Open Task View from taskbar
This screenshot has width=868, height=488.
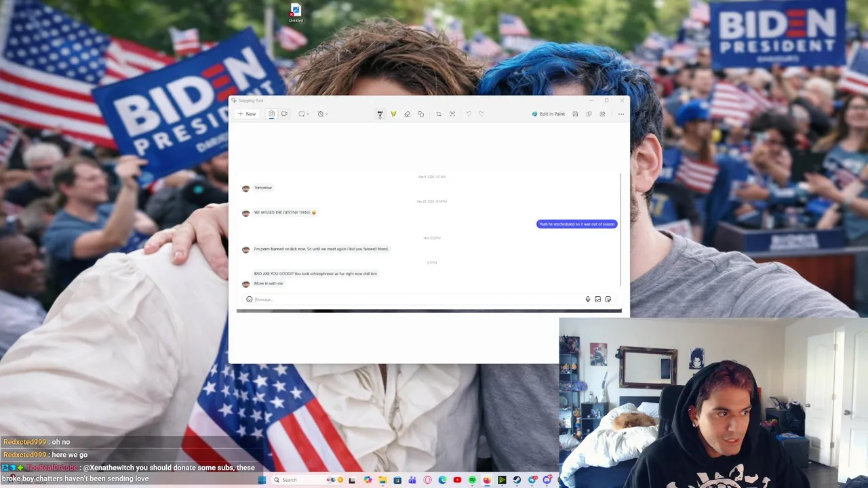[x=352, y=480]
